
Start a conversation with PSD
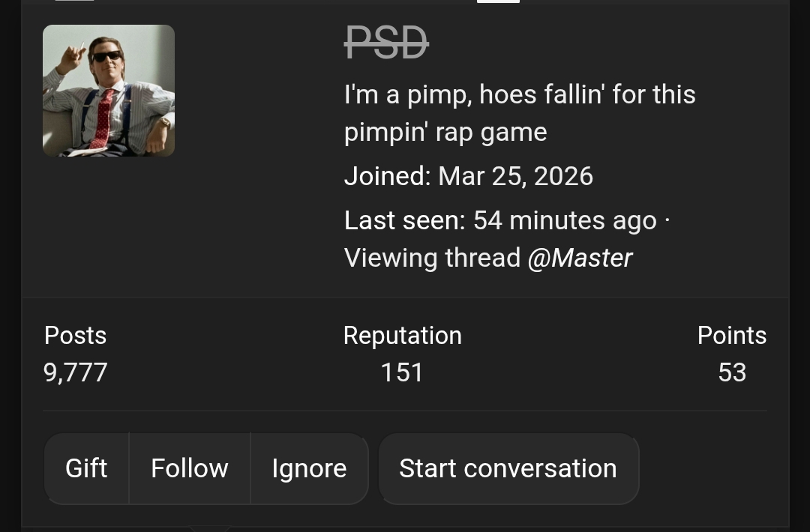coord(508,468)
